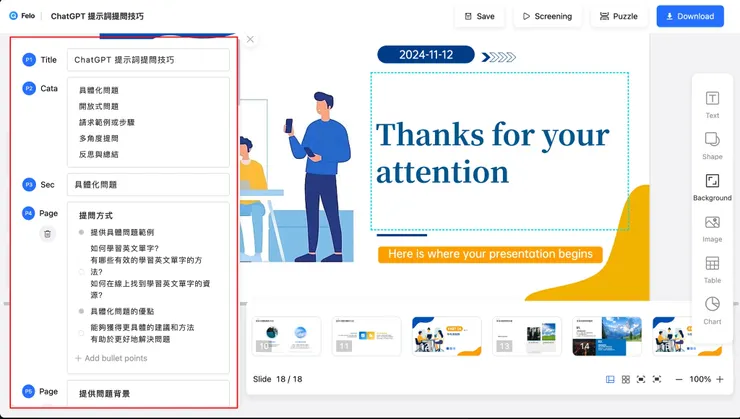This screenshot has height=419, width=740.
Task: Start Screening slideshow mode
Action: (x=547, y=16)
